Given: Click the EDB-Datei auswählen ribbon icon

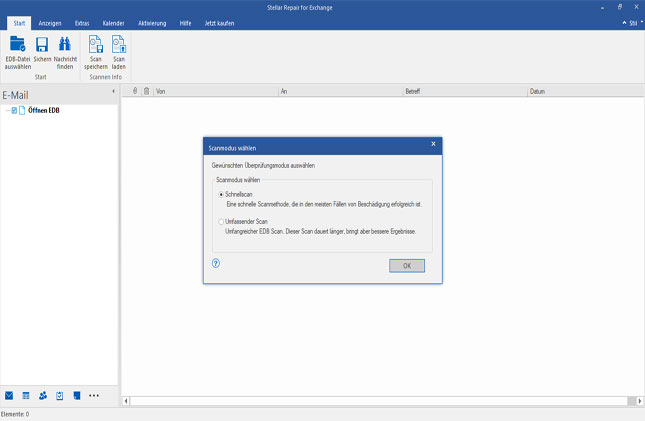Looking at the screenshot, I should coord(18,44).
